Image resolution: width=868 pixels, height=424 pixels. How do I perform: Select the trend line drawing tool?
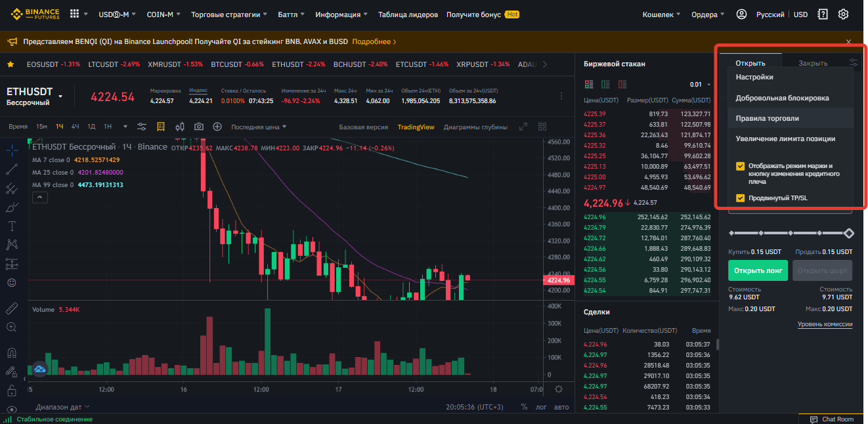(x=12, y=169)
